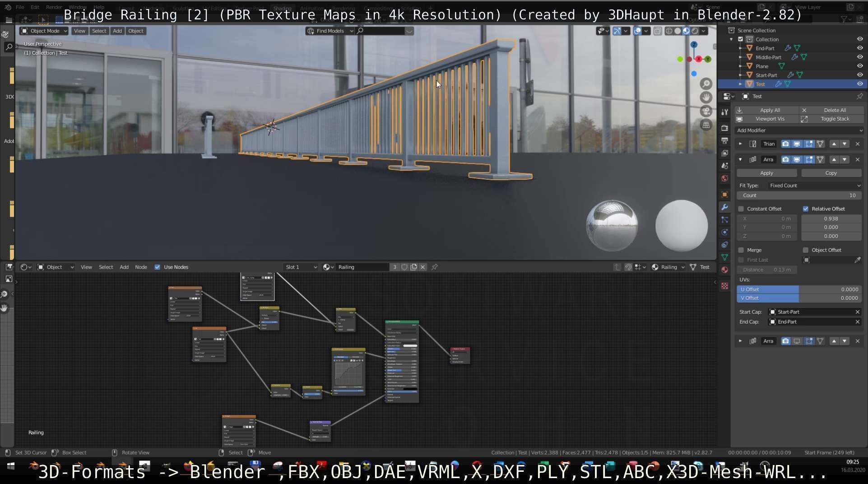Image resolution: width=868 pixels, height=484 pixels.
Task: Remove the Trian modifier
Action: pyautogui.click(x=858, y=144)
